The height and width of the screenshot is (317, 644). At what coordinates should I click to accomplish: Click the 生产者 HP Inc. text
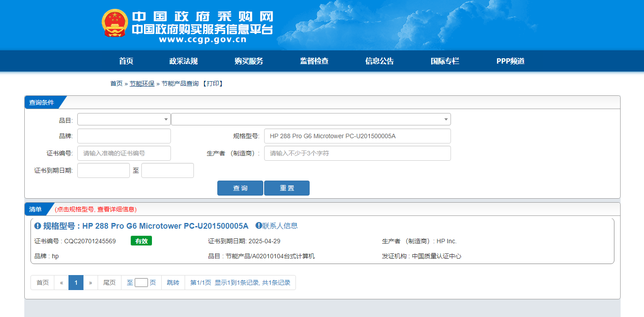419,241
